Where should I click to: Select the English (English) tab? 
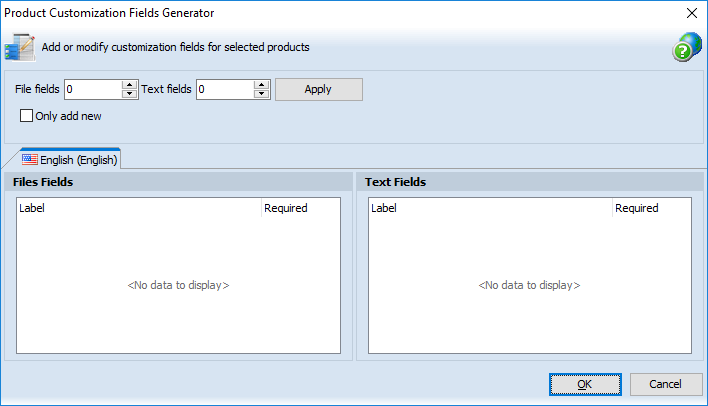click(70, 159)
